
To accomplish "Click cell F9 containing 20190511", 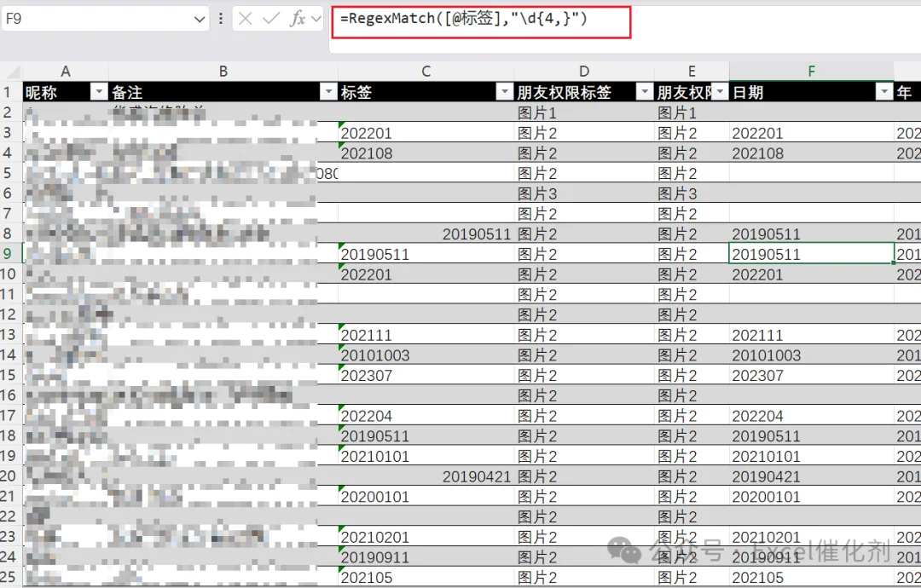I will (x=811, y=254).
